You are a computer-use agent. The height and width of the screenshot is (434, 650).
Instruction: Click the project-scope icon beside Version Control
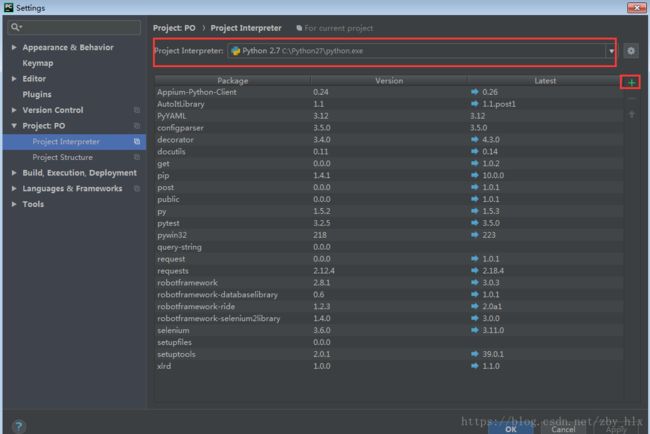[x=137, y=110]
